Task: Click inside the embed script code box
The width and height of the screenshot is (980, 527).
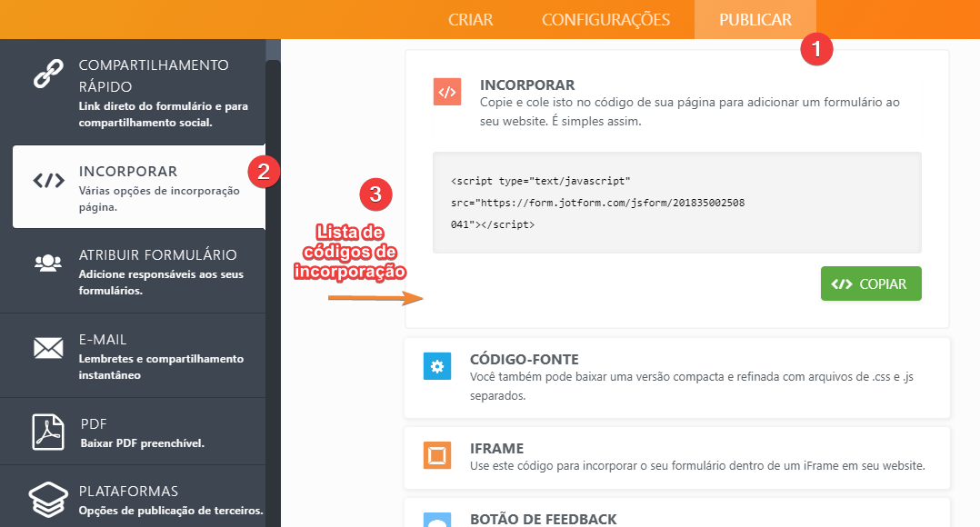Action: pyautogui.click(x=676, y=202)
